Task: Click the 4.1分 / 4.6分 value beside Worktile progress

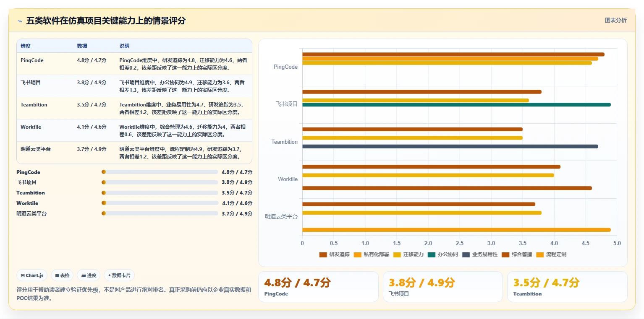Action: pos(237,203)
